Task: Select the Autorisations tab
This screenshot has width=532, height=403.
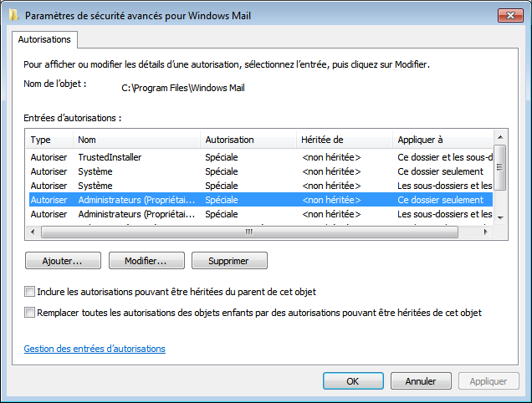Action: click(x=44, y=39)
